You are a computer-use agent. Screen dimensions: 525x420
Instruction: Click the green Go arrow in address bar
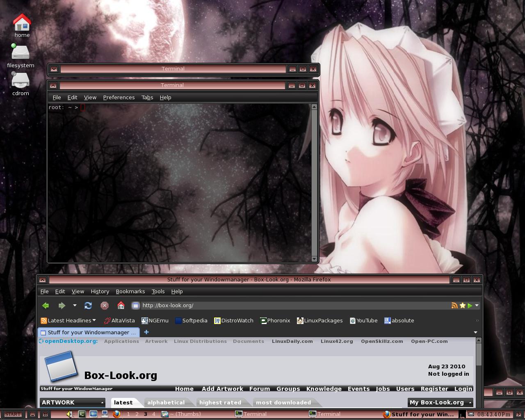pos(470,306)
